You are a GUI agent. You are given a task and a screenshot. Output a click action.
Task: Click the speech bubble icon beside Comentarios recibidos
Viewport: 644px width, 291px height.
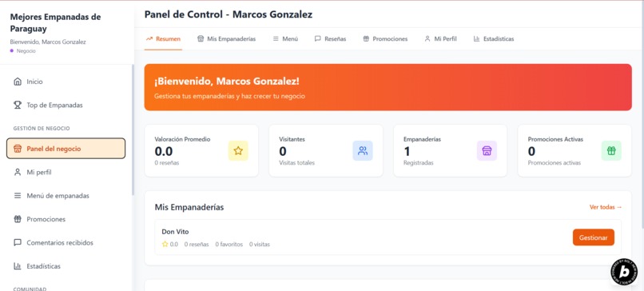[18, 242]
